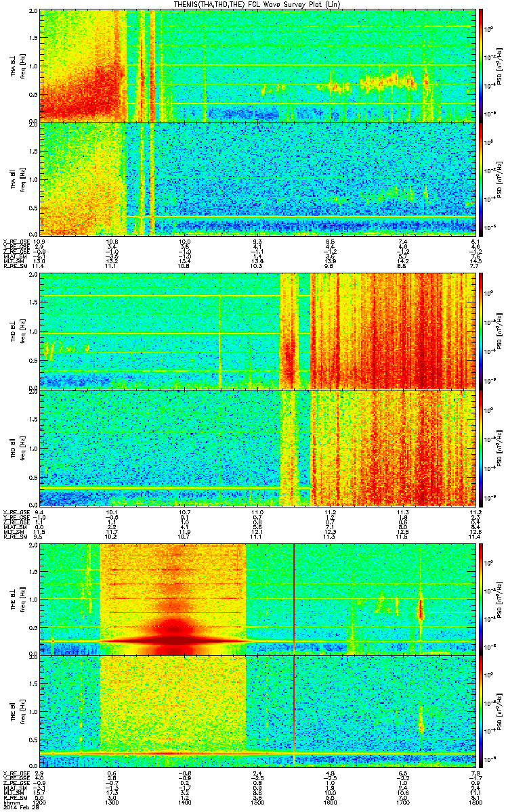Click the THE Bll spectrogram panel
508x812 pixels.
257,710
